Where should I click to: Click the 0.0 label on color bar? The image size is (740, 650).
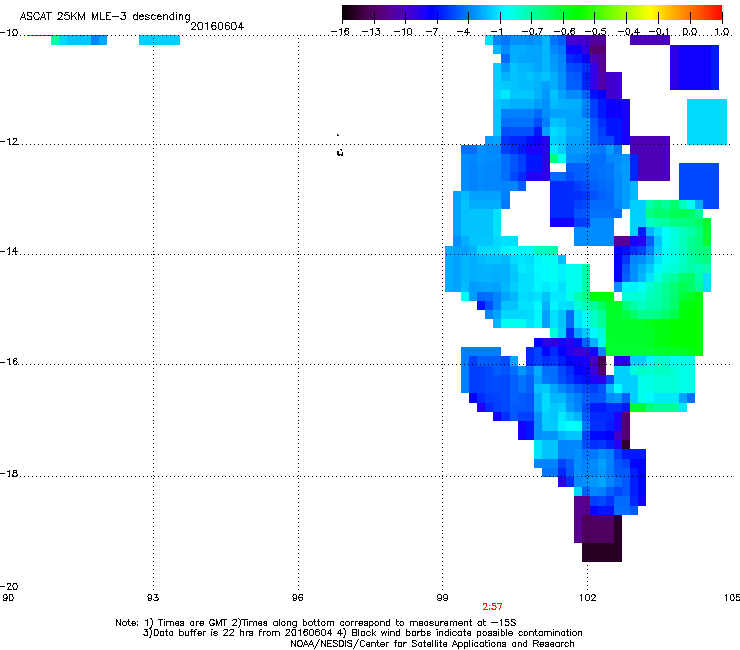pyautogui.click(x=690, y=32)
